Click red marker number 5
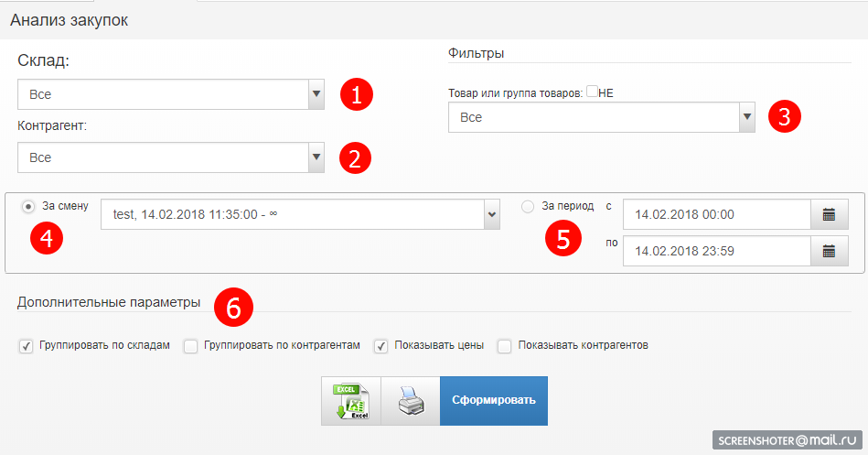The height and width of the screenshot is (455, 868). [x=563, y=238]
